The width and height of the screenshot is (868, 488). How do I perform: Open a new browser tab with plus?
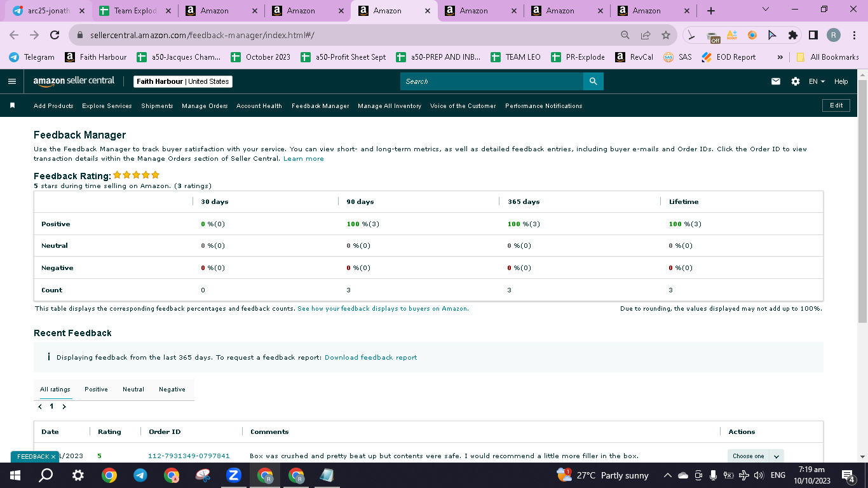710,11
